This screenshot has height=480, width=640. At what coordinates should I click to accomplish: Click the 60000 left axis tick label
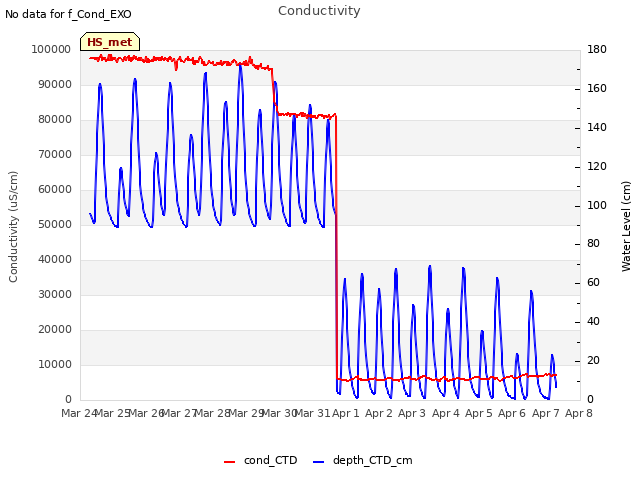55,190
